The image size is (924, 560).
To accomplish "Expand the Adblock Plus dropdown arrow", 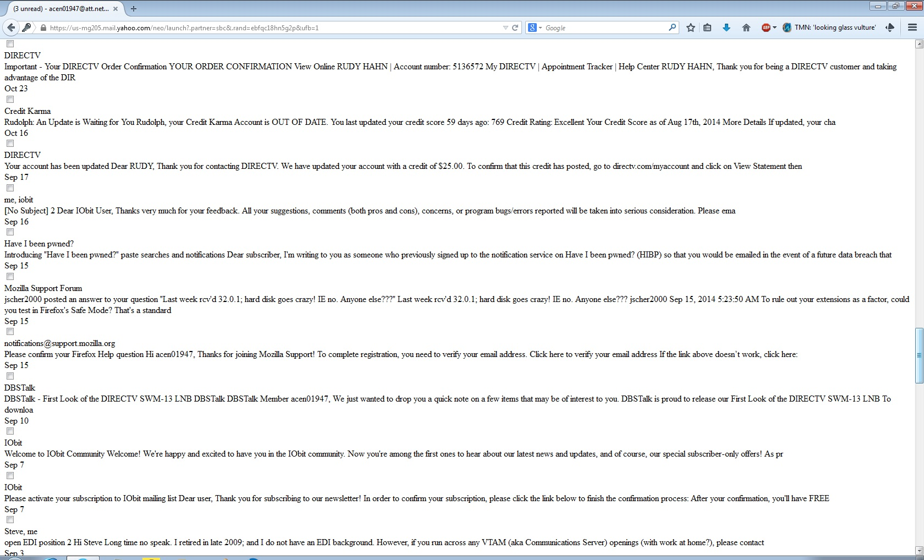I will click(x=774, y=28).
